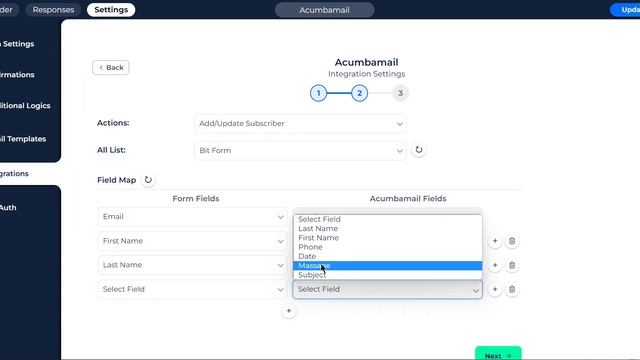Open Form Settings in sidebar
This screenshot has height=360, width=640.
[17, 44]
